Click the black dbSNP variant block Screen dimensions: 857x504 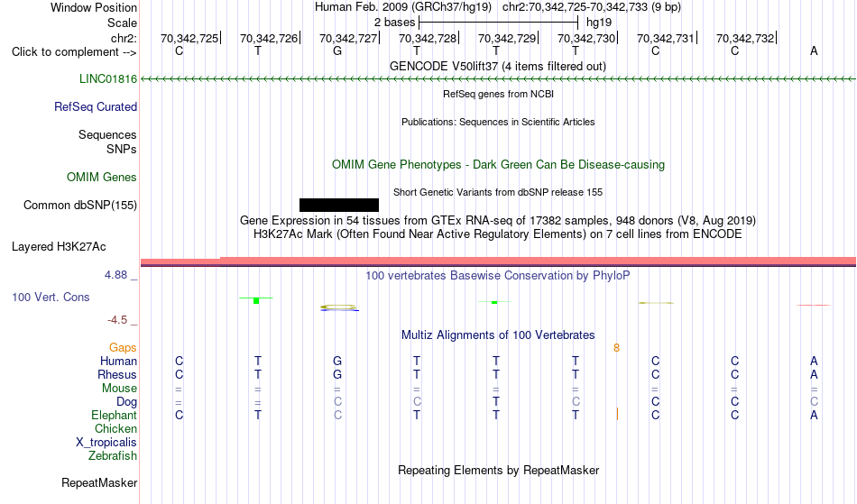pyautogui.click(x=339, y=205)
